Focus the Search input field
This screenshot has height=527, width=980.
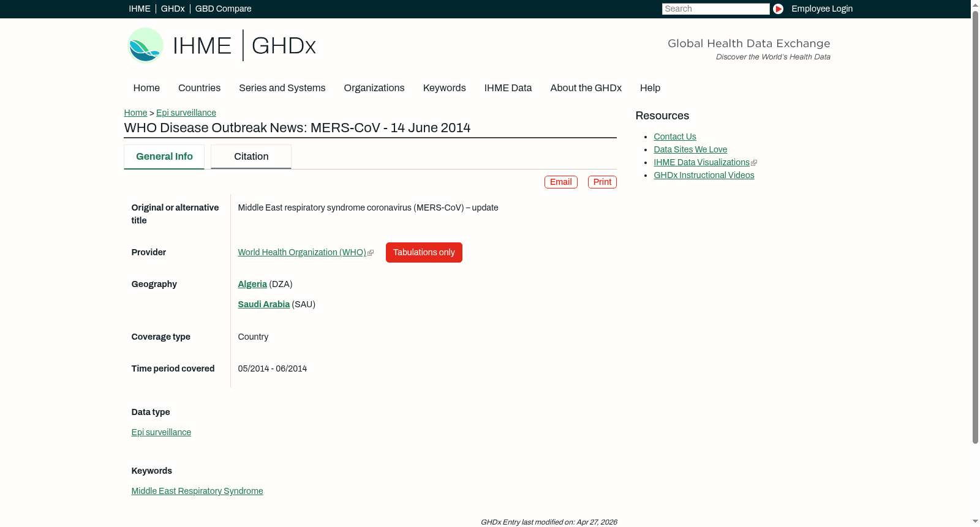tap(715, 9)
